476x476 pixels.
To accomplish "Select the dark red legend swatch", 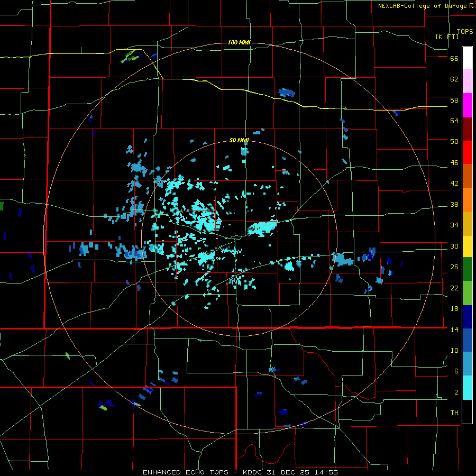I will tap(467, 129).
